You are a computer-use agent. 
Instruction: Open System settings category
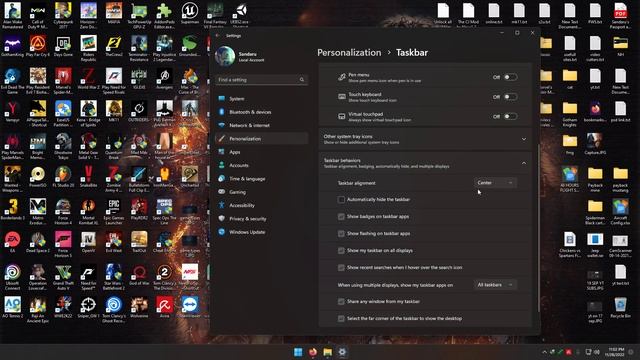click(262, 98)
